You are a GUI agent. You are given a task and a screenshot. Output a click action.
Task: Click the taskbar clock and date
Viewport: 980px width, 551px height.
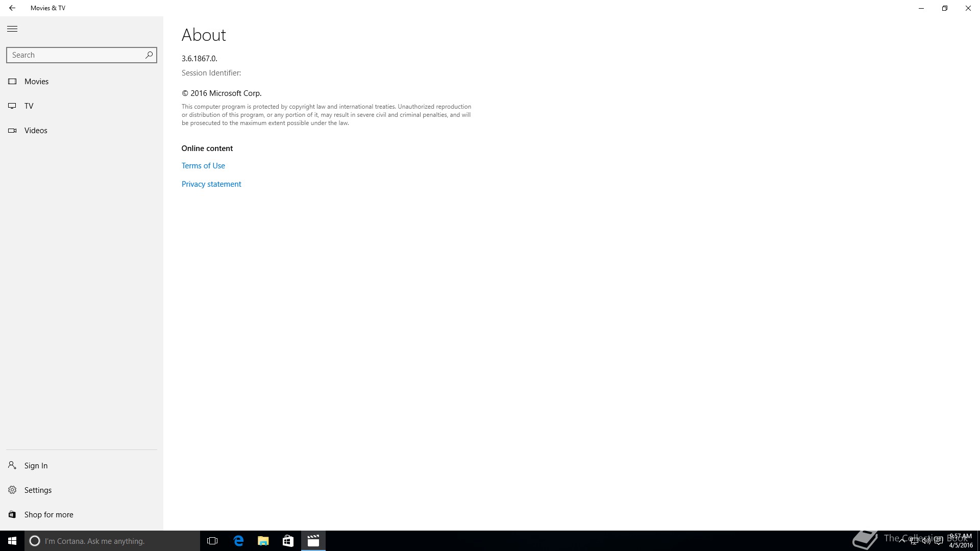coord(961,541)
